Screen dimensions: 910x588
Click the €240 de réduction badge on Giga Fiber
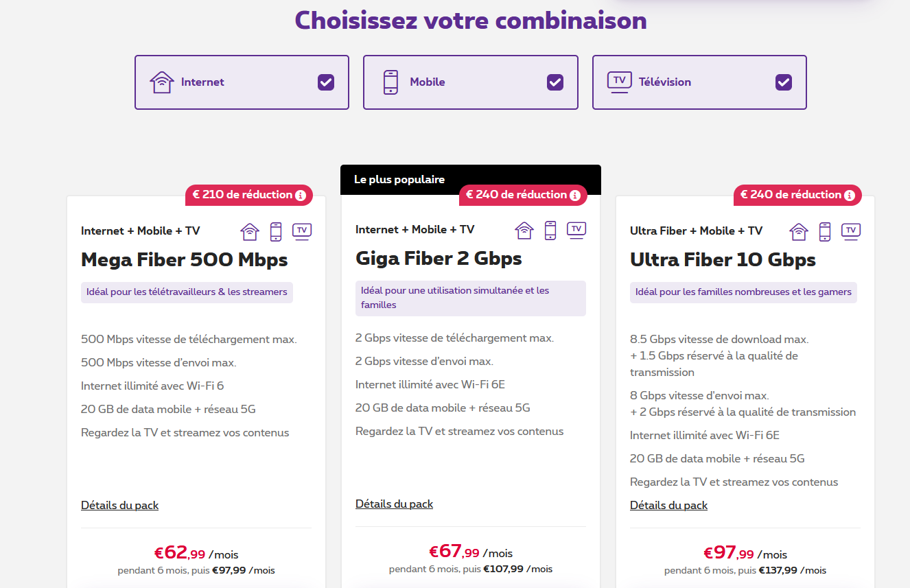point(516,195)
